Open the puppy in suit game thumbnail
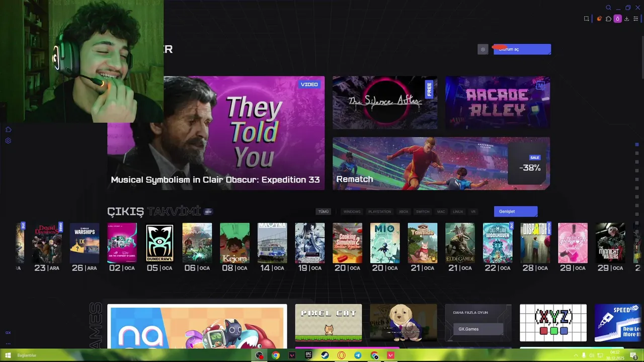 (404, 323)
